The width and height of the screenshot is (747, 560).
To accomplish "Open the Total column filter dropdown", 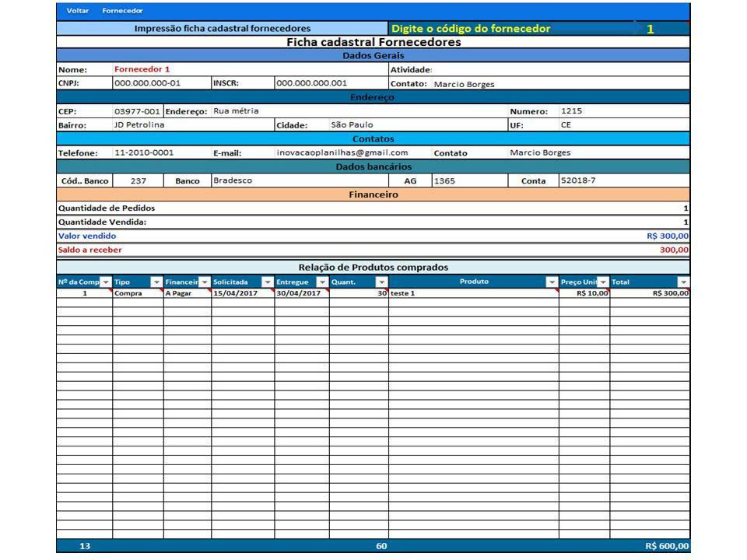I will [x=683, y=282].
